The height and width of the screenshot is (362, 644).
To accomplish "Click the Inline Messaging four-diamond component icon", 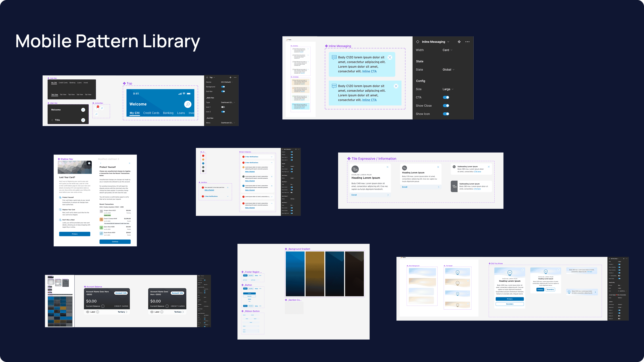I will click(459, 42).
